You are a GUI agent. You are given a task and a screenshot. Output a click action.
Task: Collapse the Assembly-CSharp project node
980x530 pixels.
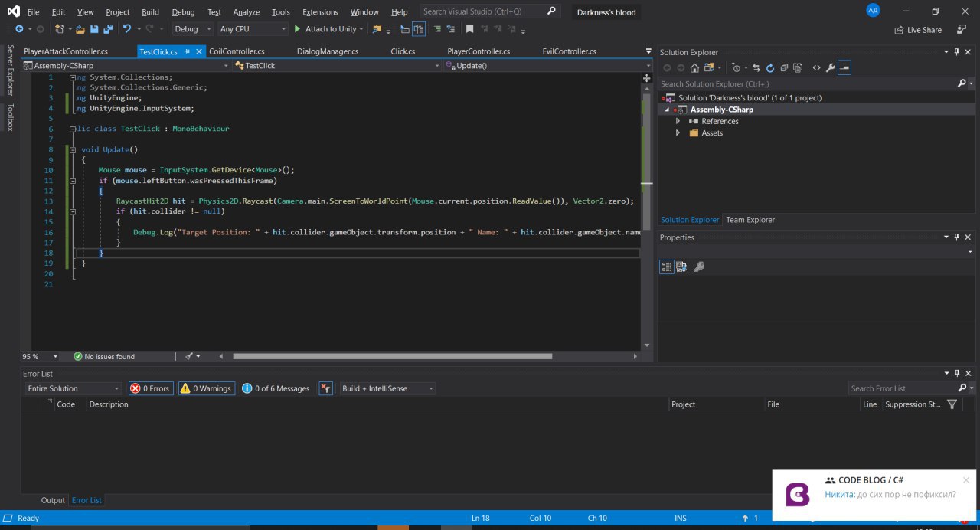pyautogui.click(x=667, y=110)
